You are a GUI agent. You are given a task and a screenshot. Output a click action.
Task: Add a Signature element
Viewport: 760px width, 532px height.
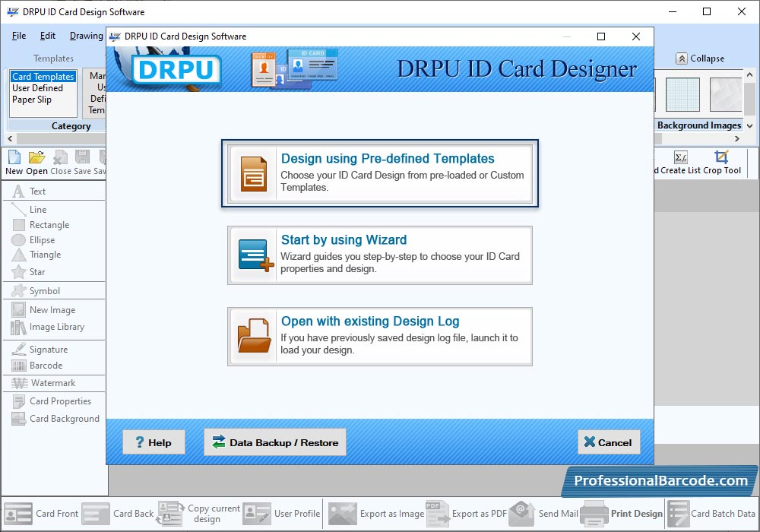(40, 350)
